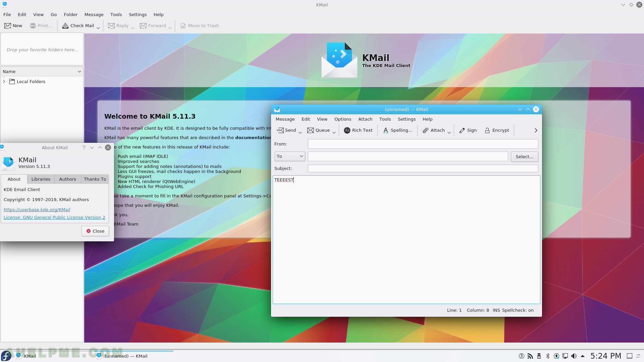Open Folder menu in main KMail window

71,15
